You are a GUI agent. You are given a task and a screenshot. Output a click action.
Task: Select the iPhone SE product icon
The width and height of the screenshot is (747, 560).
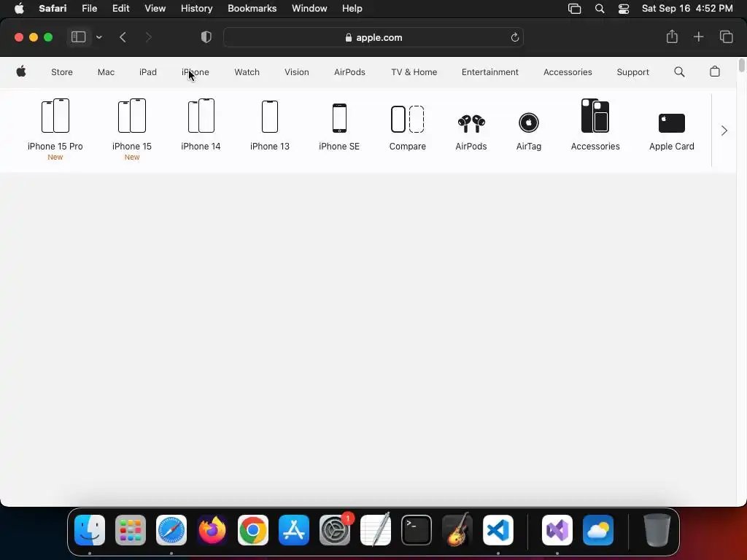pyautogui.click(x=339, y=118)
